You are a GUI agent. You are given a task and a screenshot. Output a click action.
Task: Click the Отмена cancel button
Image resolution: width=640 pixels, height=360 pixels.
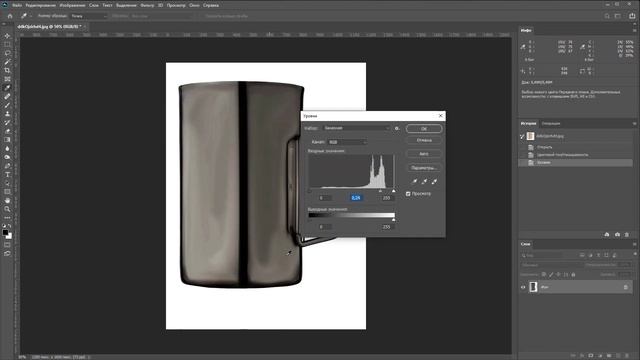pyautogui.click(x=424, y=140)
